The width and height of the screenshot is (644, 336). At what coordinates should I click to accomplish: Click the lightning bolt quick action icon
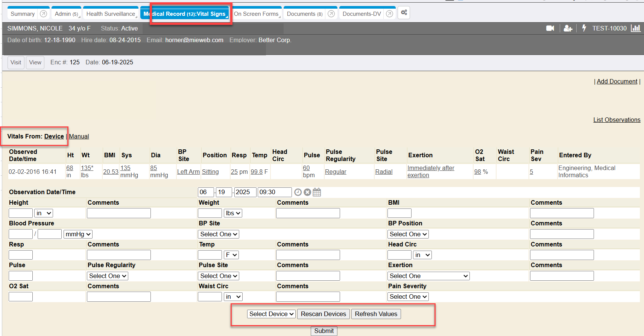(584, 28)
